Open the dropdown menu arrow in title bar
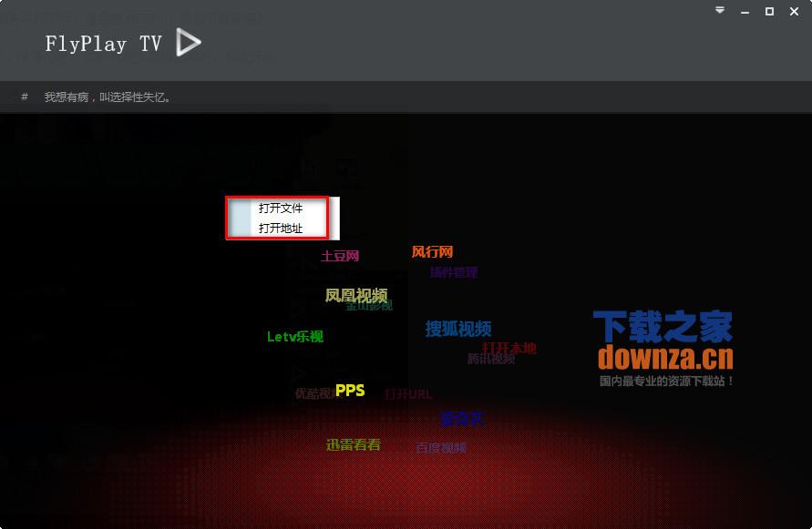The height and width of the screenshot is (529, 812). pos(720,10)
